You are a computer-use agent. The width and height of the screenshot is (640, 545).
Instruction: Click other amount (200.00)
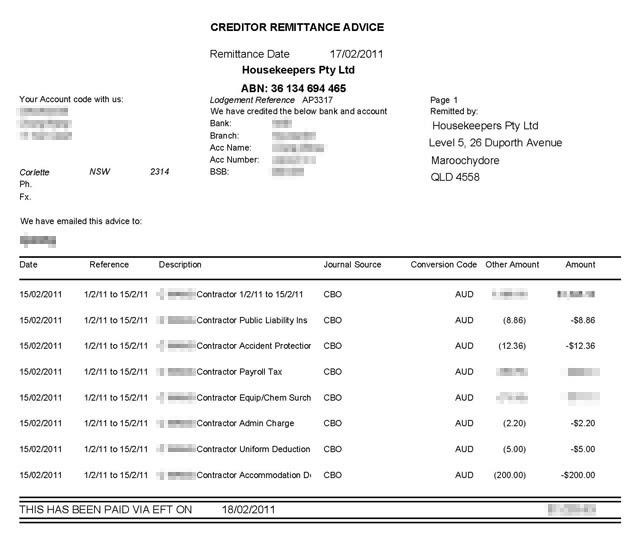pos(510,475)
